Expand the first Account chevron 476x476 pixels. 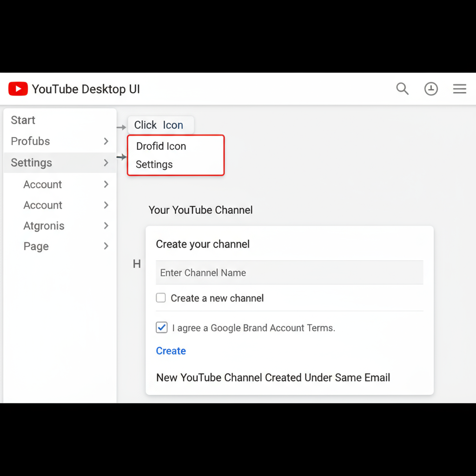click(x=106, y=184)
